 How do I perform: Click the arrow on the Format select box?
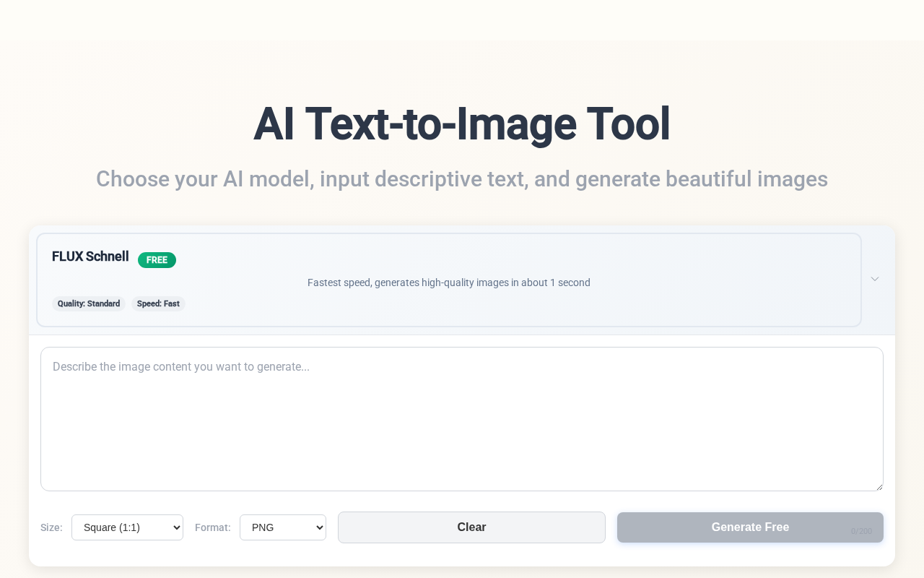(x=318, y=528)
